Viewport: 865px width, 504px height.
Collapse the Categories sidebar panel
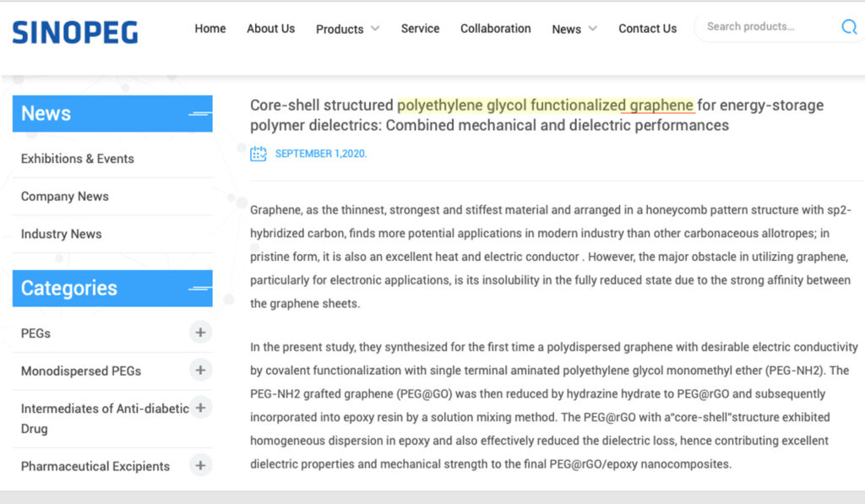click(199, 289)
